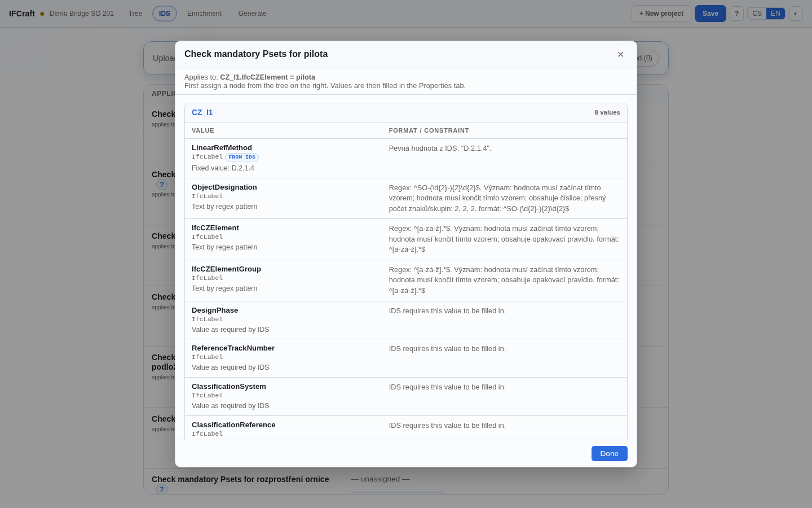The width and height of the screenshot is (812, 508).
Task: Open the IDS tab
Action: (x=165, y=14)
